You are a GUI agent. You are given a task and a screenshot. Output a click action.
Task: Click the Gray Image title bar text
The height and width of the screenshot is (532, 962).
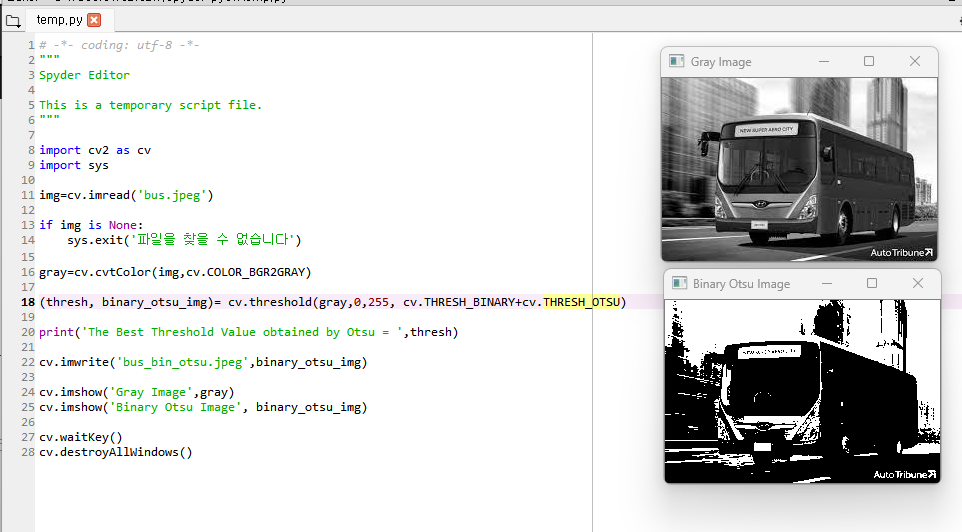[721, 62]
